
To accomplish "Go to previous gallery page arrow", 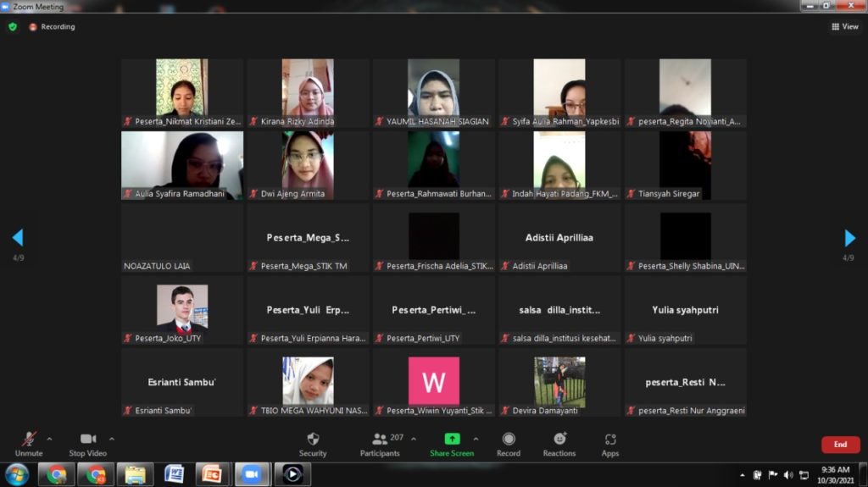I will (18, 238).
